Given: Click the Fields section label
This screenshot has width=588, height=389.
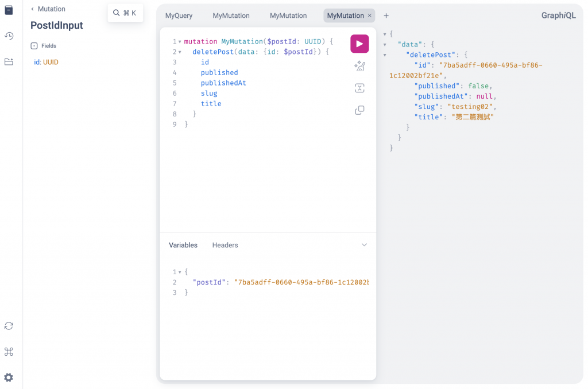Looking at the screenshot, I should 48,46.
